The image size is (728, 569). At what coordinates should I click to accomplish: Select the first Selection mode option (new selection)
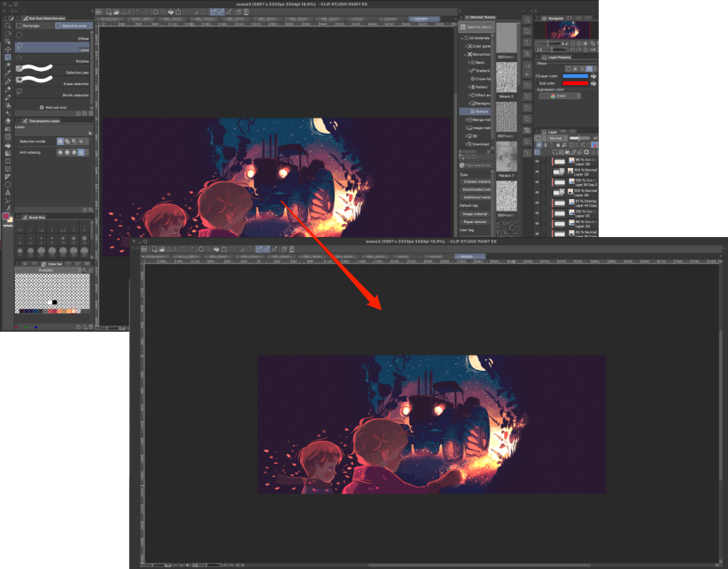(60, 141)
